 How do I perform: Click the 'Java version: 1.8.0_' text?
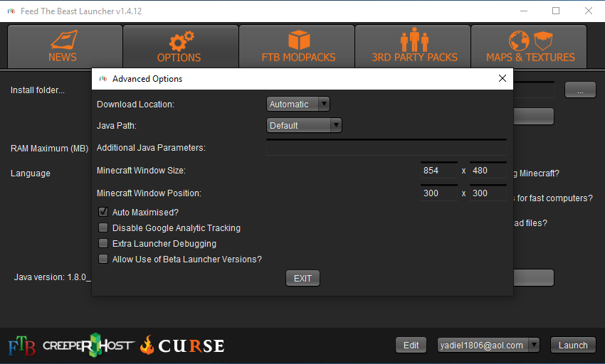click(x=53, y=277)
